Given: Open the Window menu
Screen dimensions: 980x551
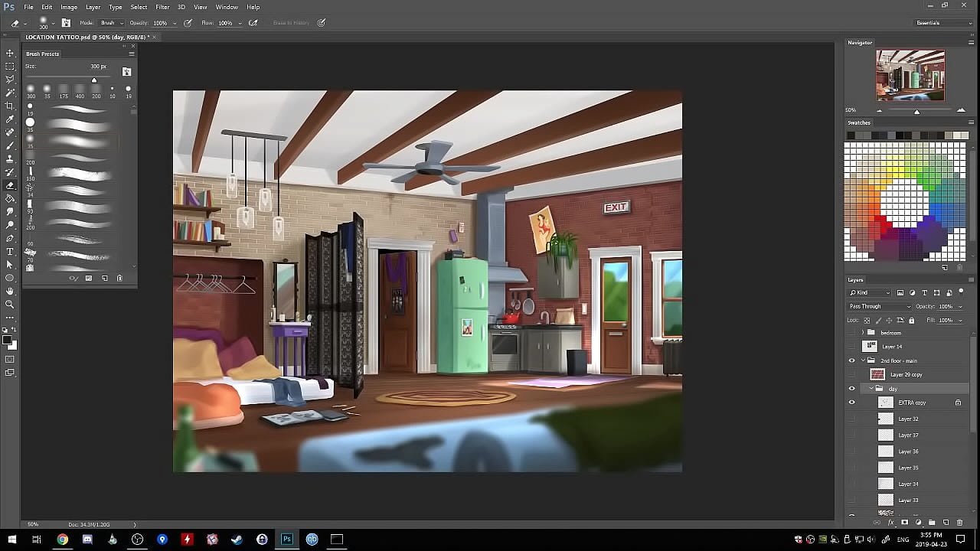Looking at the screenshot, I should coord(227,7).
